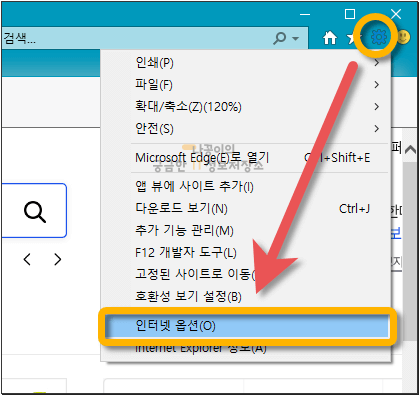Image resolution: width=419 pixels, height=395 pixels.
Task: Send feedback via the smiley icon
Action: pyautogui.click(x=404, y=37)
